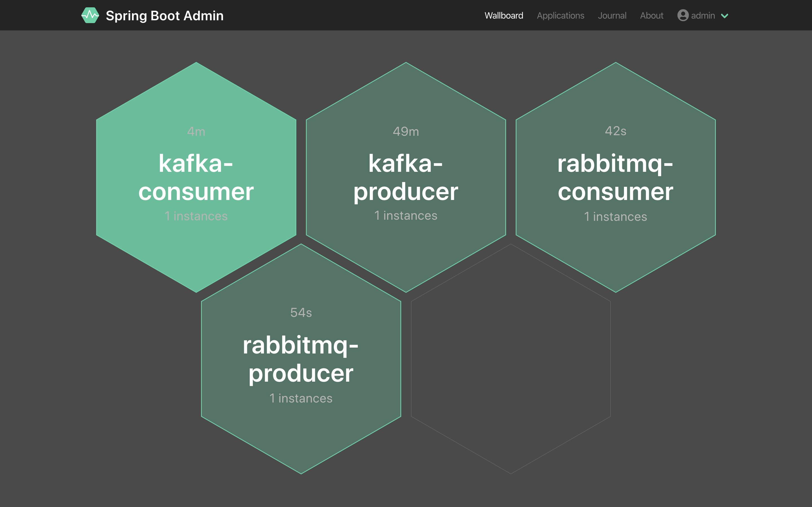The height and width of the screenshot is (507, 812).
Task: Select the rabbitmq-producer hexagon tile
Action: pos(301,359)
